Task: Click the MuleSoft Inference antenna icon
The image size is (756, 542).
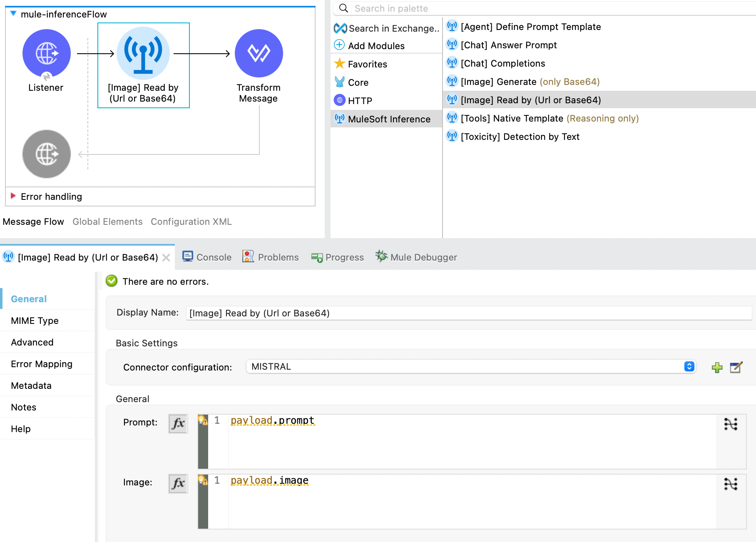Action: [340, 119]
